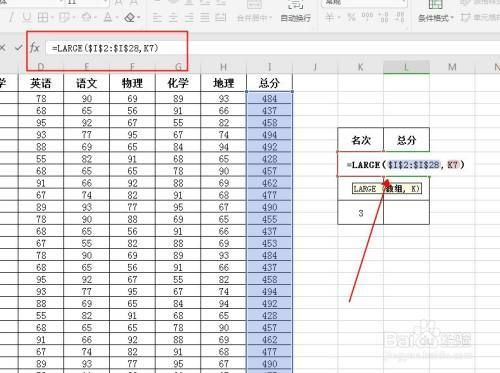
Task: Apply distributed alignment
Action: pyautogui.click(x=221, y=17)
